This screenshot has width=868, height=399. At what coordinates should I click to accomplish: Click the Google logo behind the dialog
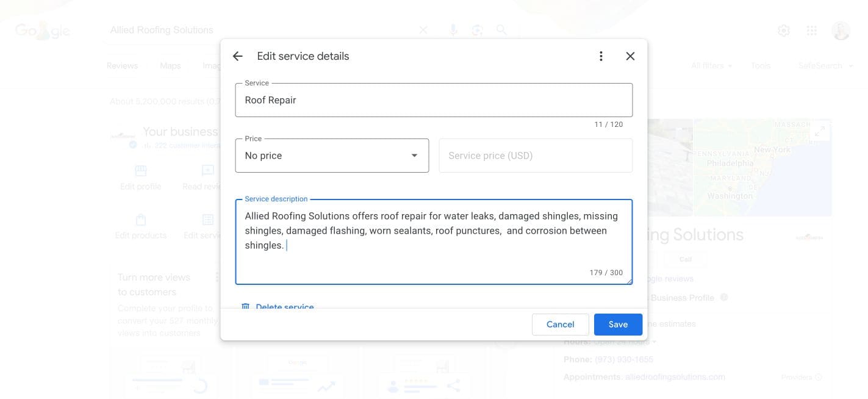pos(43,31)
